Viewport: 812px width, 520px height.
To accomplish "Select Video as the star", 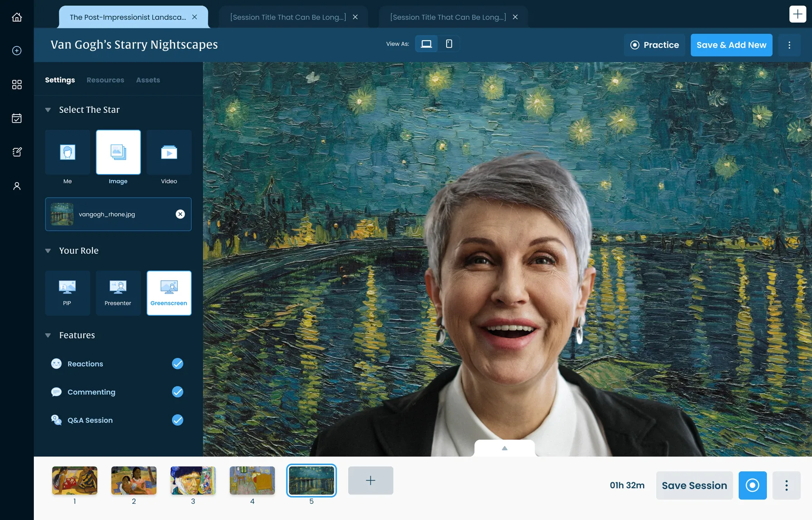I will (x=169, y=152).
